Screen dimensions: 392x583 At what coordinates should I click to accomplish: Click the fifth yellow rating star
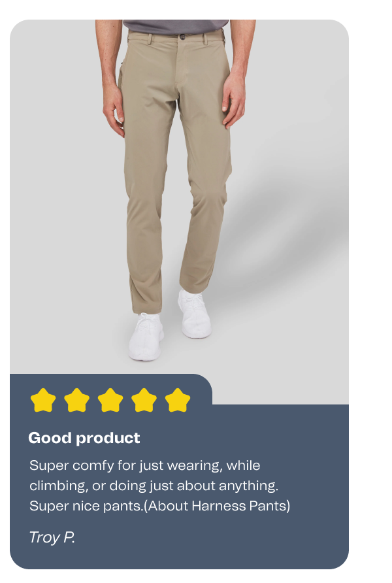178,400
